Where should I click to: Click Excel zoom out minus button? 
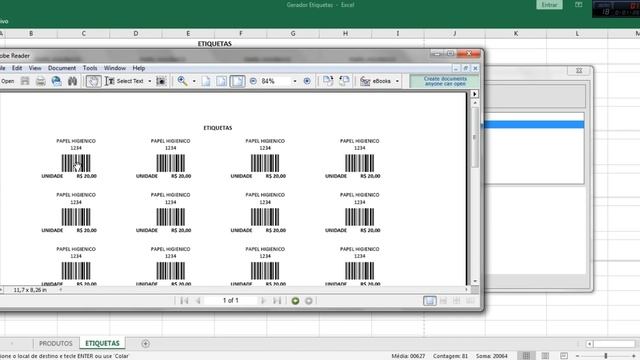(x=577, y=356)
